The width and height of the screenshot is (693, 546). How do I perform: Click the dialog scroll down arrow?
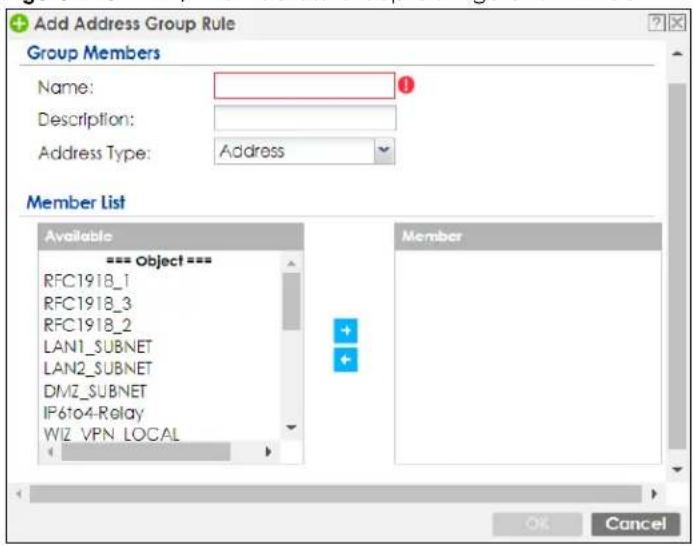(x=677, y=469)
